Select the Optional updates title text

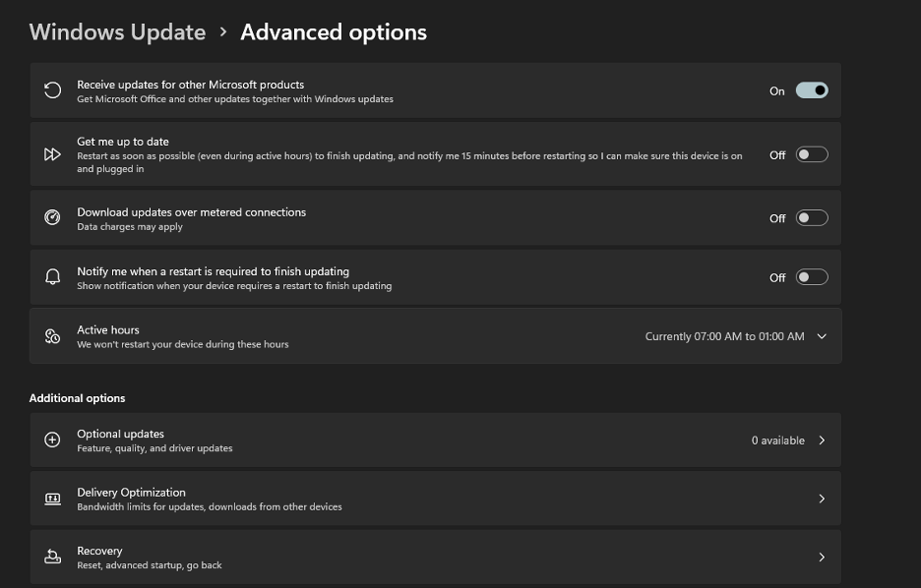(x=120, y=434)
